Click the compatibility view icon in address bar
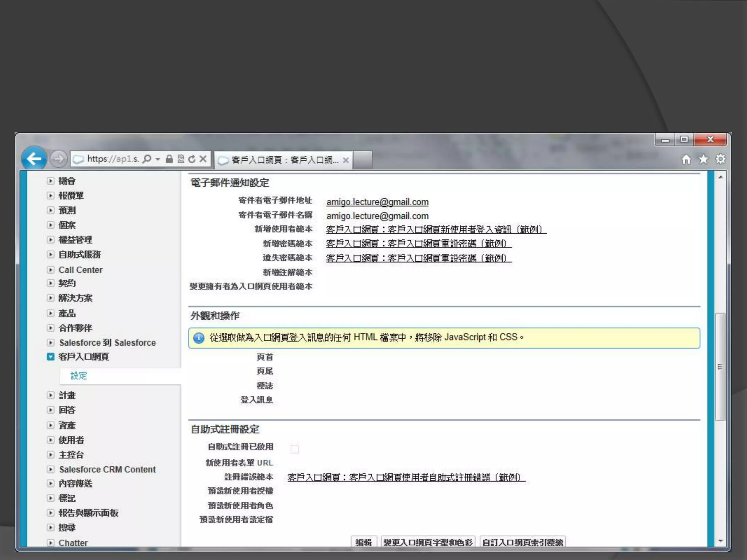The width and height of the screenshot is (747, 560). coord(181,159)
